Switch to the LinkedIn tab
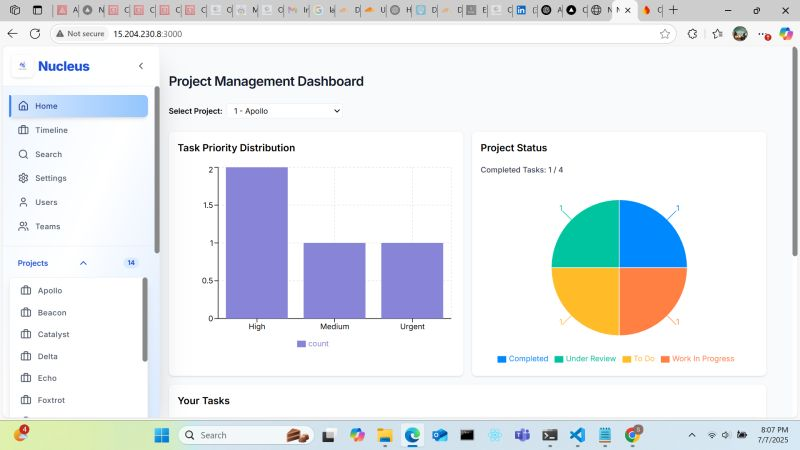 click(x=521, y=10)
